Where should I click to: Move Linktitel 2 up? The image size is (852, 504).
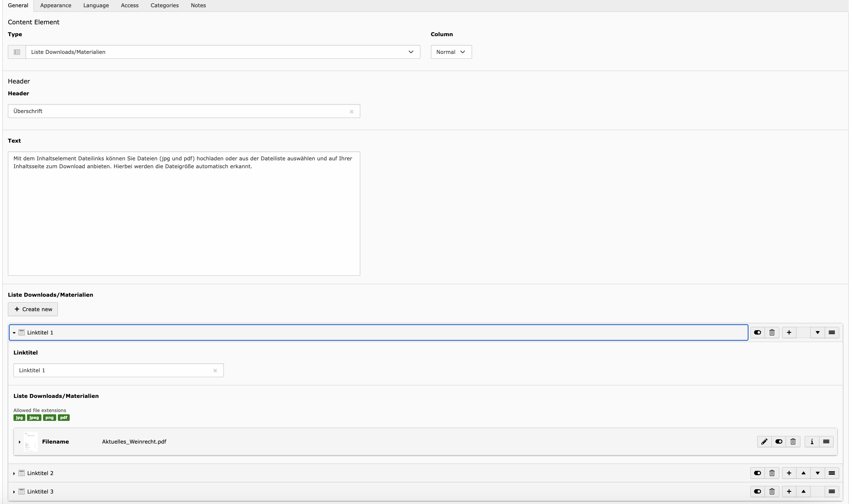click(803, 473)
